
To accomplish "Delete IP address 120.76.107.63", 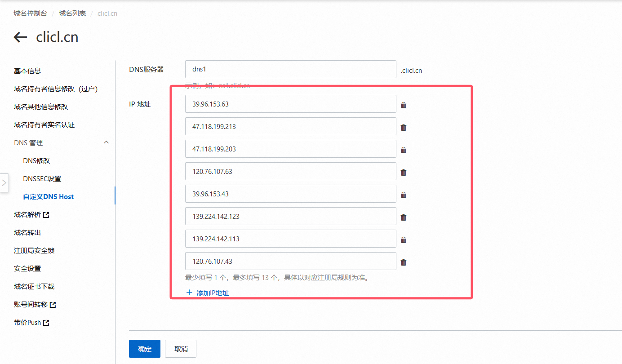I will click(404, 173).
